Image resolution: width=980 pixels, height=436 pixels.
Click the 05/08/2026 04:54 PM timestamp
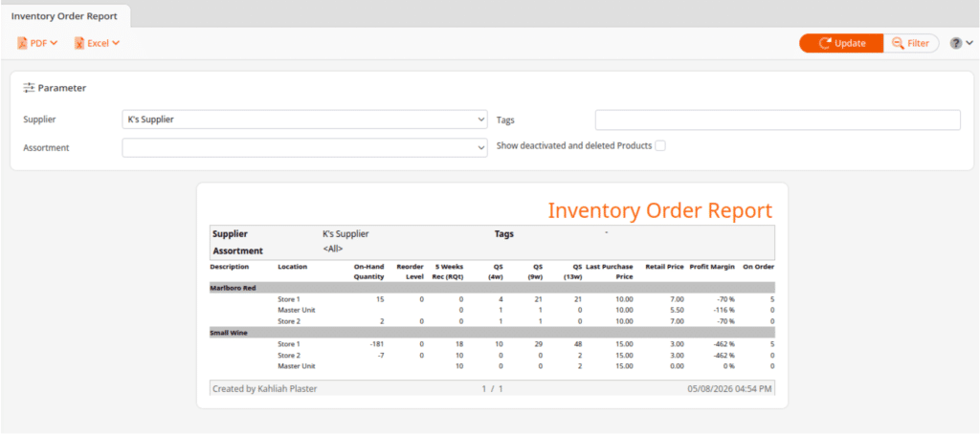(729, 388)
